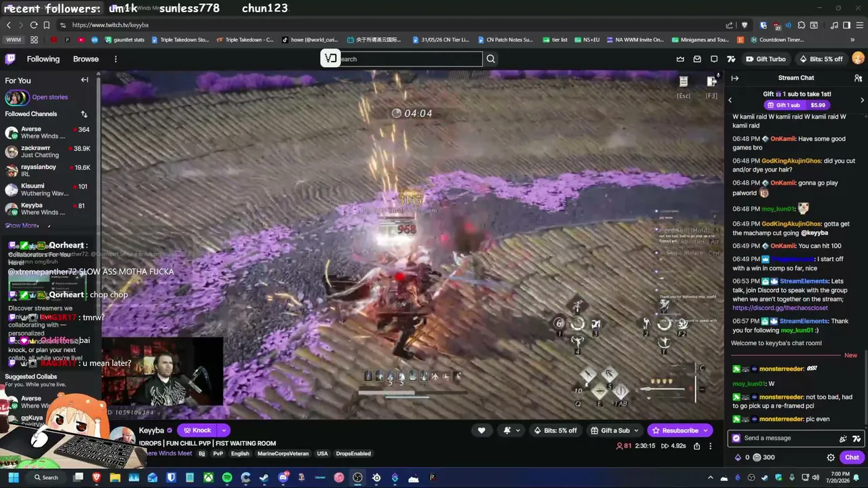Collapse the Stream Chat panel

click(734, 78)
